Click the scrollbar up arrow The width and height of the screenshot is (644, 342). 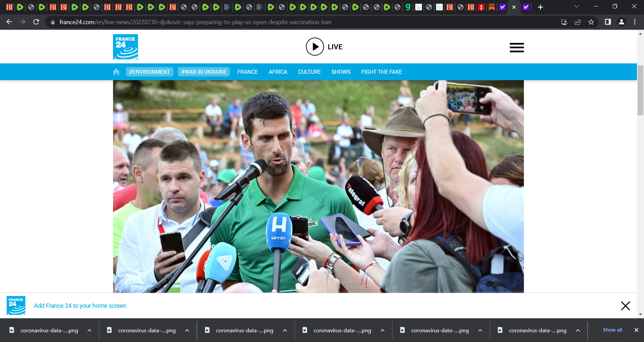point(640,34)
